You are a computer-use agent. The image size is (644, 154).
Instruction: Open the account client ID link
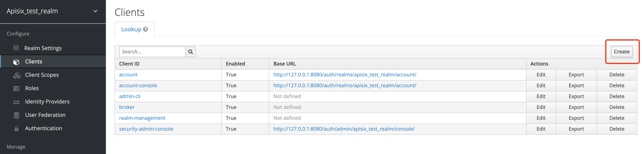pos(128,75)
